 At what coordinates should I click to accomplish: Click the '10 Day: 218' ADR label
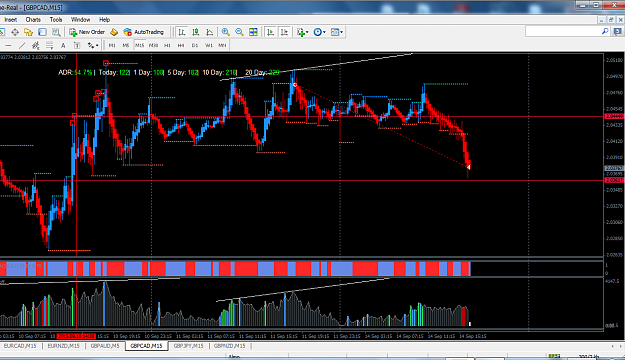click(220, 73)
